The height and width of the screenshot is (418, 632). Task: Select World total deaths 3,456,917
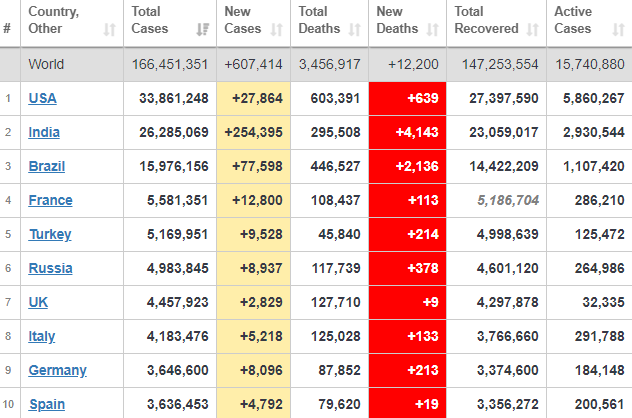coord(329,64)
